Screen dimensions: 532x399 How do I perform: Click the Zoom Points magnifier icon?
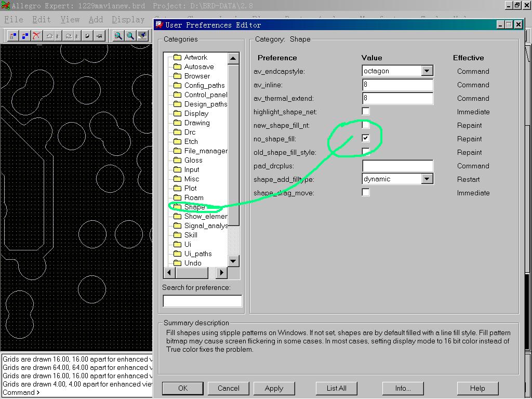coord(118,36)
